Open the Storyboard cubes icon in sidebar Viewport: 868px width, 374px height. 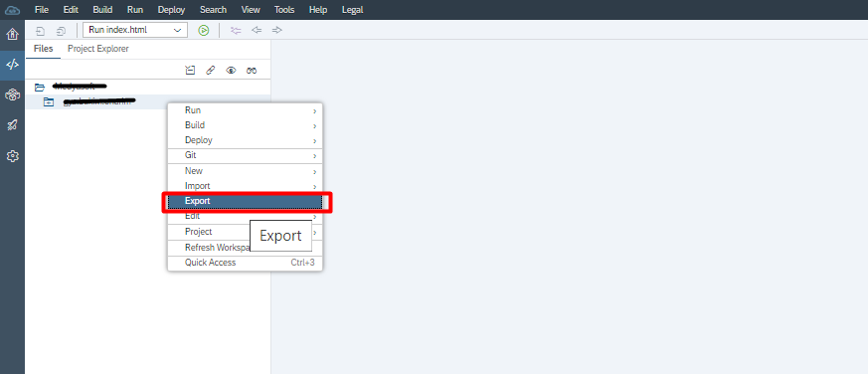click(12, 94)
